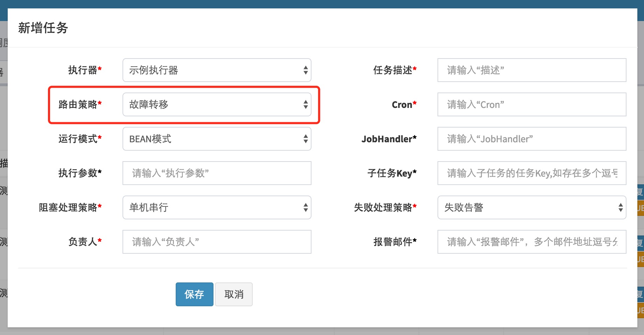
Task: Focus the JobHandler input field
Action: (x=532, y=139)
